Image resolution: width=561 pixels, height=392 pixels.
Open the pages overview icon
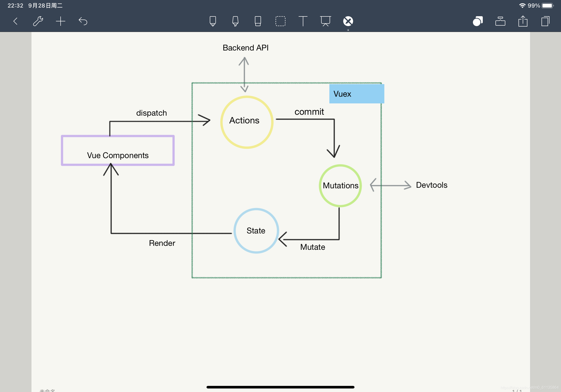545,21
